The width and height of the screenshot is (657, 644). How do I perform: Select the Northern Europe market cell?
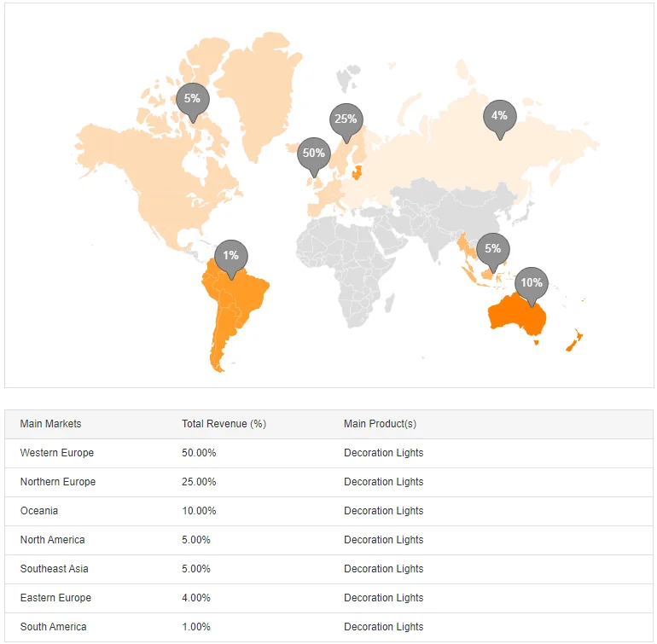[x=58, y=482]
